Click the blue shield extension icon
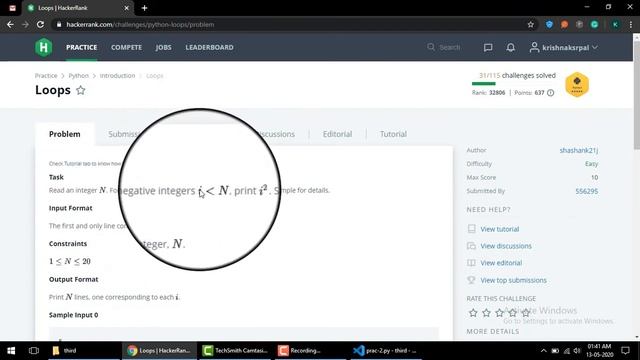Viewport: 640px width, 360px height. pos(549,24)
